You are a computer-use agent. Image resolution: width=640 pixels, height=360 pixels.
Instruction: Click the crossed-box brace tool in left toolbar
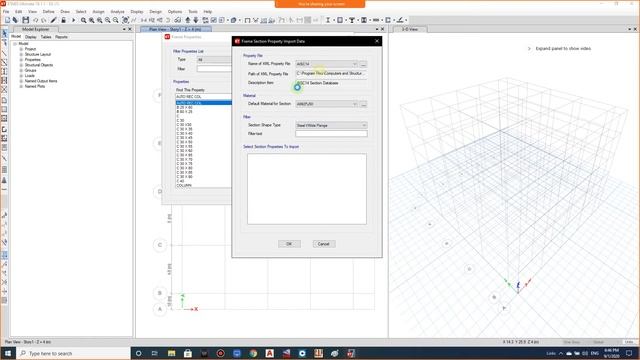click(x=4, y=89)
